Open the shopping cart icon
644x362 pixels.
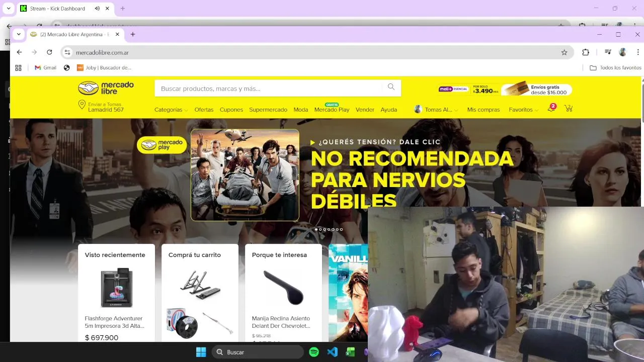coord(569,109)
